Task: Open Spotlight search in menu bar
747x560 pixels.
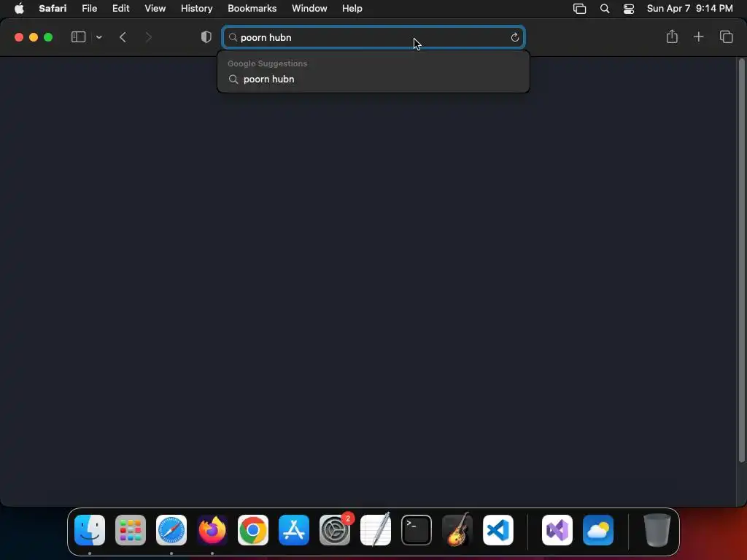Action: pos(605,9)
